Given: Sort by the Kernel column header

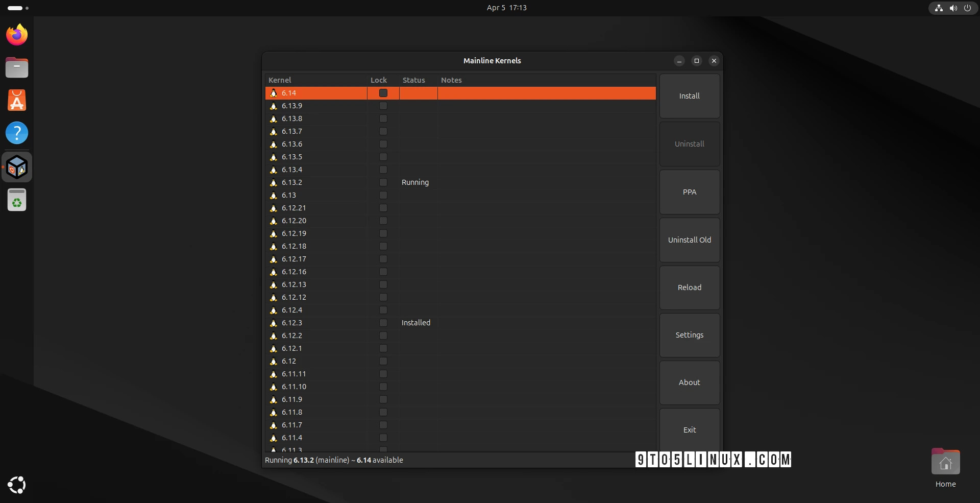Looking at the screenshot, I should (316, 80).
